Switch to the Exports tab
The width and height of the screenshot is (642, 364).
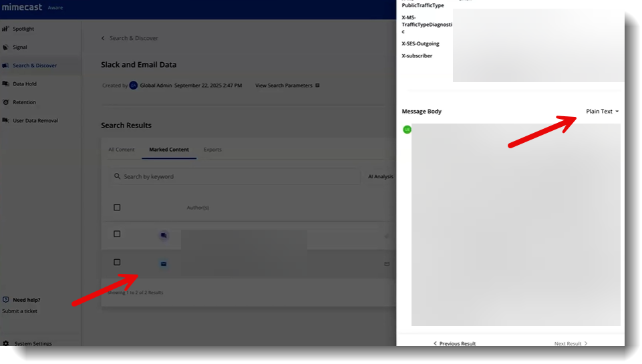tap(212, 150)
